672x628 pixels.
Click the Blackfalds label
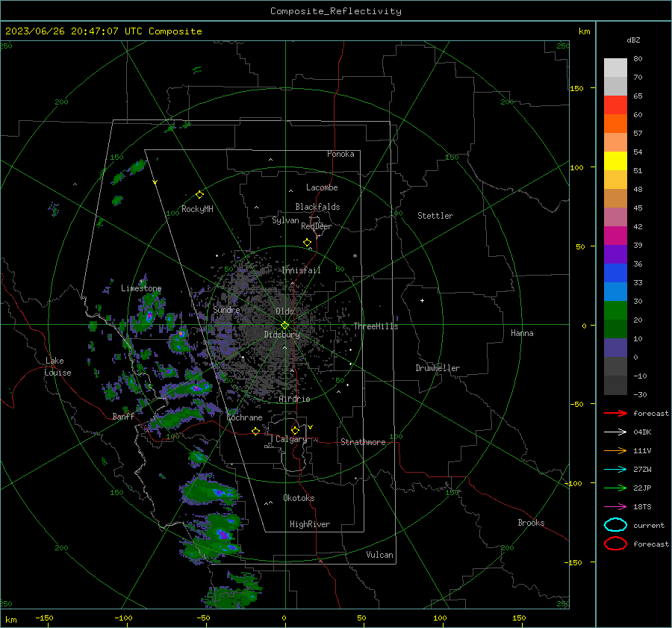[317, 207]
